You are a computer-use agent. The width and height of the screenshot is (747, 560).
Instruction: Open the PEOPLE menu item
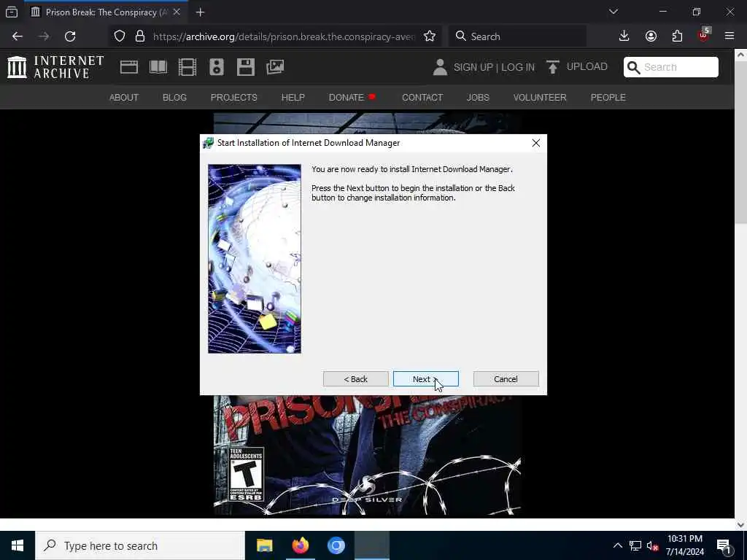click(608, 97)
